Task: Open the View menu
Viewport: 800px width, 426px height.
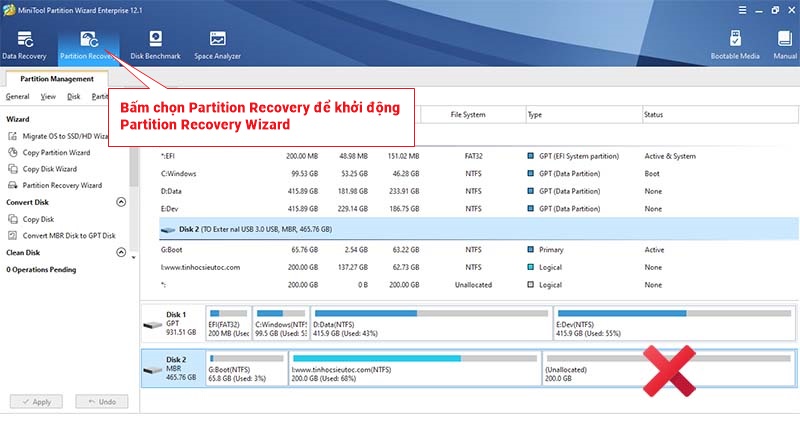Action: coord(48,96)
